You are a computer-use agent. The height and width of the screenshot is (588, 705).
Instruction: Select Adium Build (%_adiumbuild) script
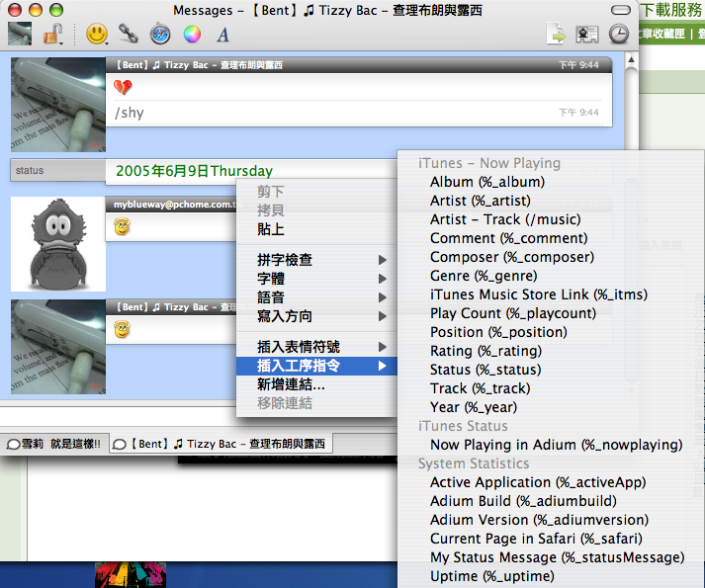[x=551, y=501]
